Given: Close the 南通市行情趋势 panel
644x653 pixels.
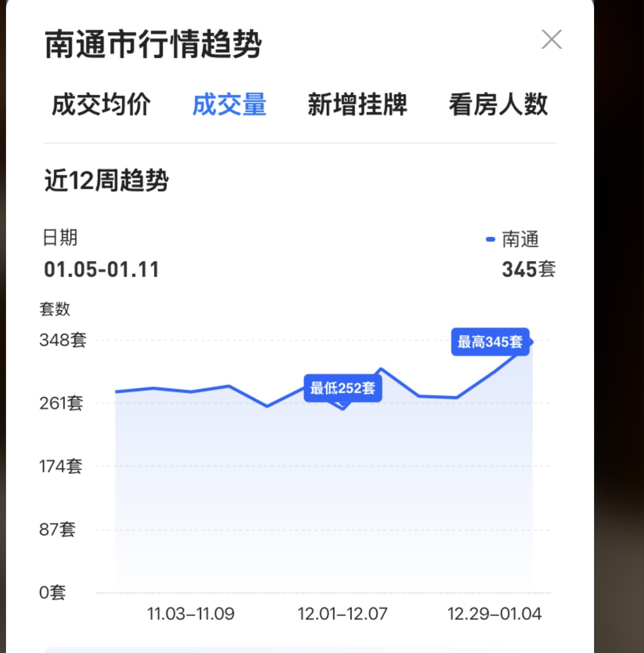Looking at the screenshot, I should [552, 39].
